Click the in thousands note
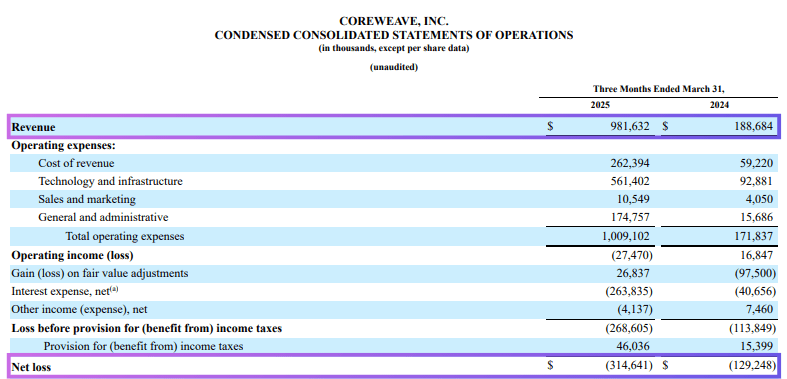 (x=394, y=49)
